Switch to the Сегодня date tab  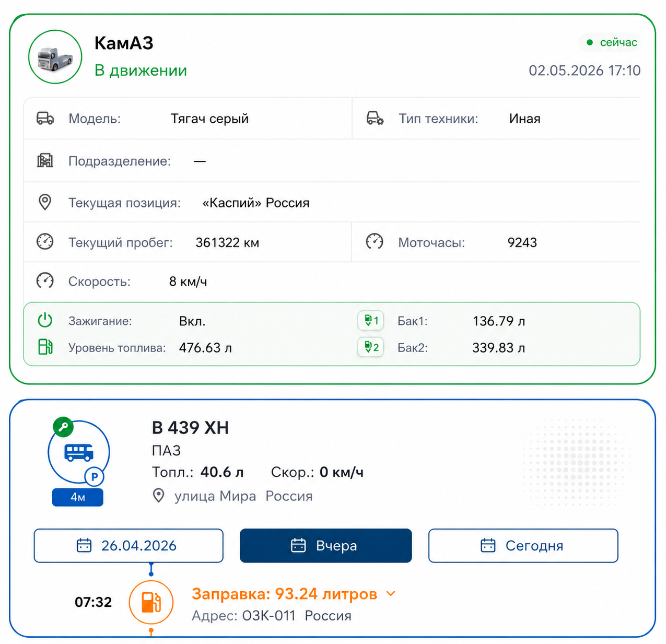click(523, 546)
